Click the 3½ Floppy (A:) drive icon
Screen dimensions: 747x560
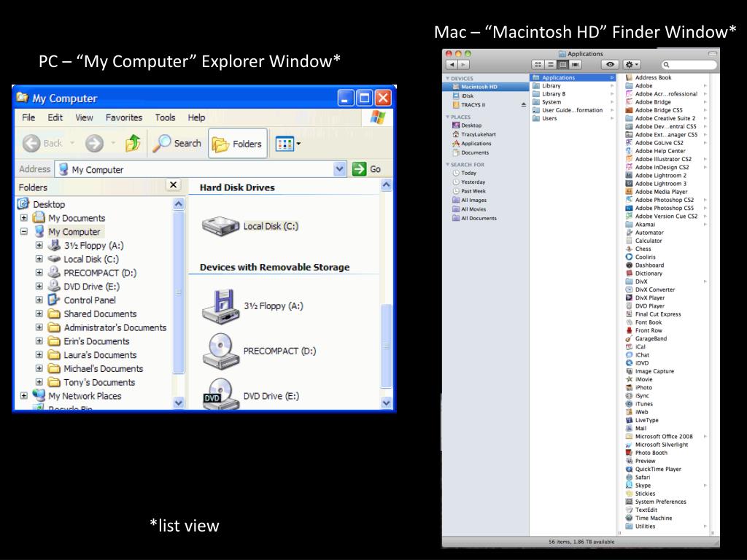click(x=220, y=306)
